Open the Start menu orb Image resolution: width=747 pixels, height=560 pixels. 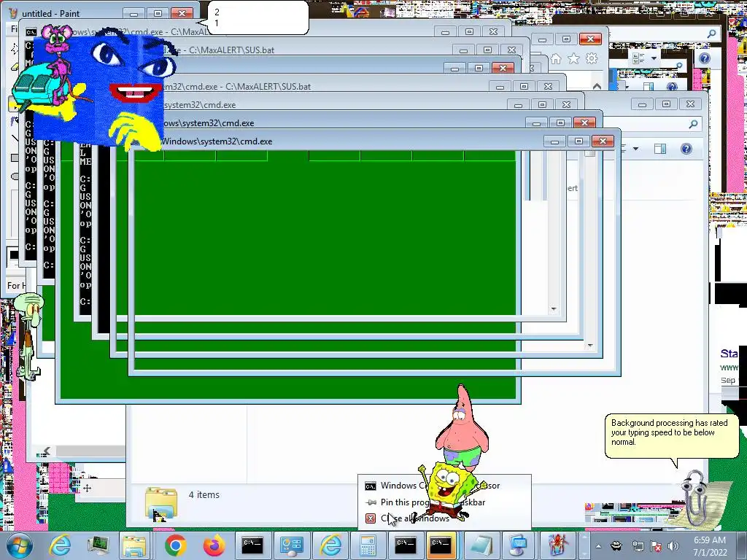point(19,545)
